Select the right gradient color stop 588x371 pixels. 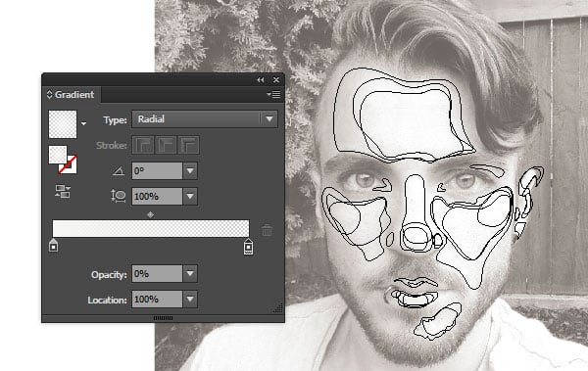pyautogui.click(x=248, y=247)
